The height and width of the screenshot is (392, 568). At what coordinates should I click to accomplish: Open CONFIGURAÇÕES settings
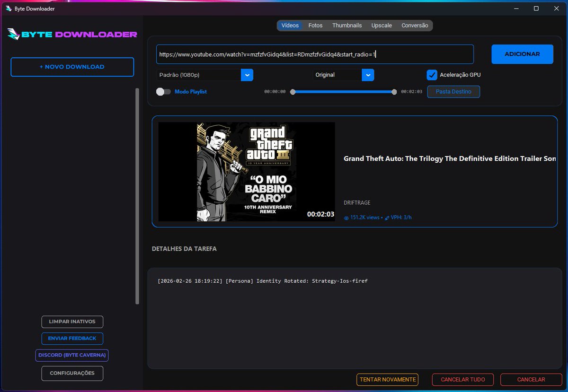click(x=72, y=373)
